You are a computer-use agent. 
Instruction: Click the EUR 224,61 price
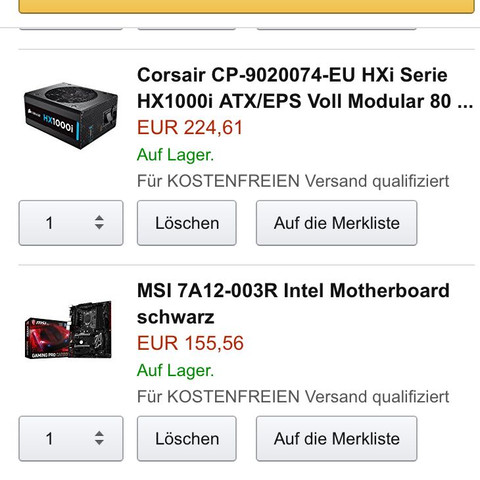190,128
